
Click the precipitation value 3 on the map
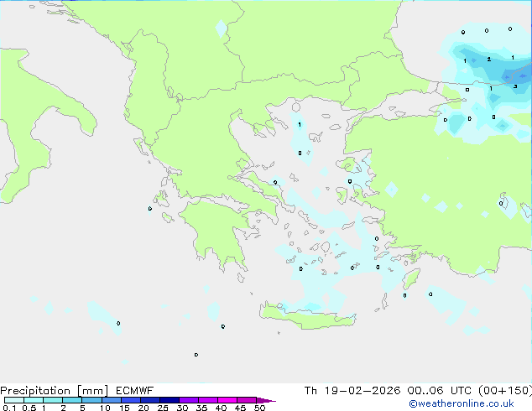(515, 86)
